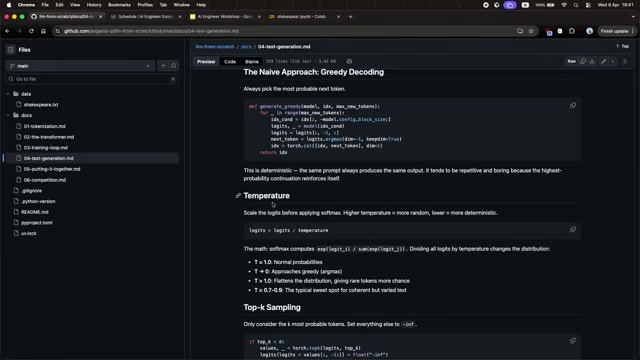Viewport: 640px width, 360px height.
Task: Open shakespeare.txt in file tree
Action: 40,104
